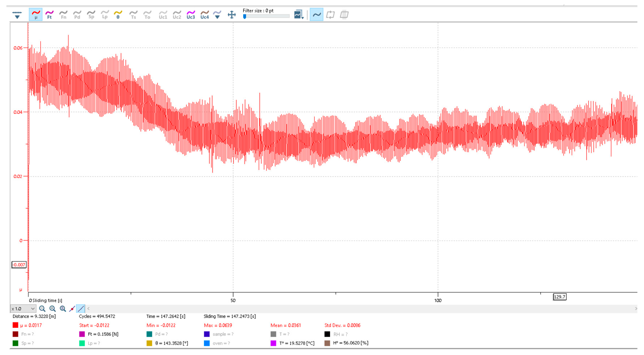
Task: Select the continuous curve view mode button
Action: (316, 15)
